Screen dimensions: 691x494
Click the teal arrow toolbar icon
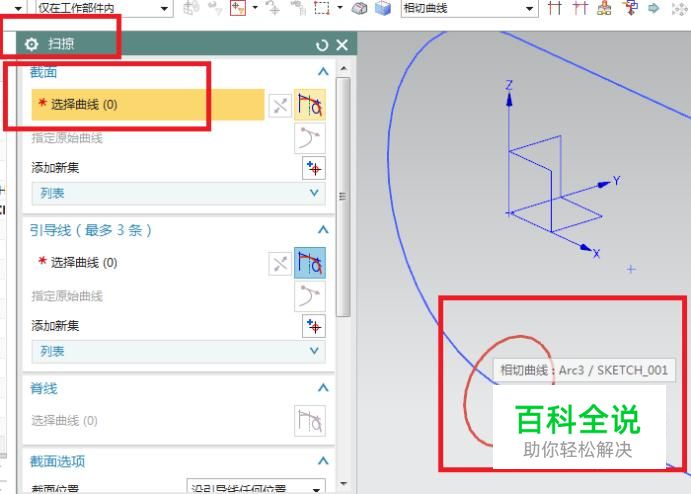(654, 8)
